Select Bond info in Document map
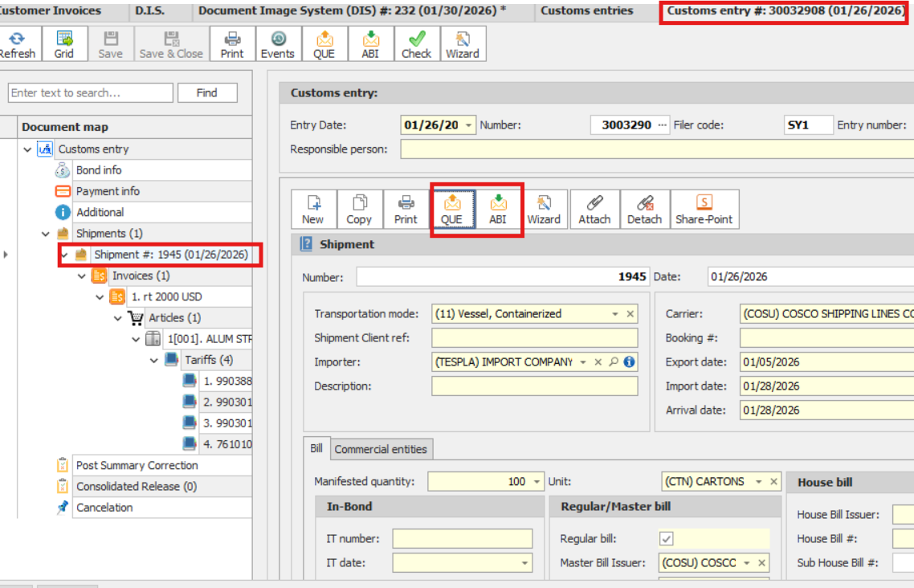Viewport: 914px width, 588px height. tap(99, 170)
